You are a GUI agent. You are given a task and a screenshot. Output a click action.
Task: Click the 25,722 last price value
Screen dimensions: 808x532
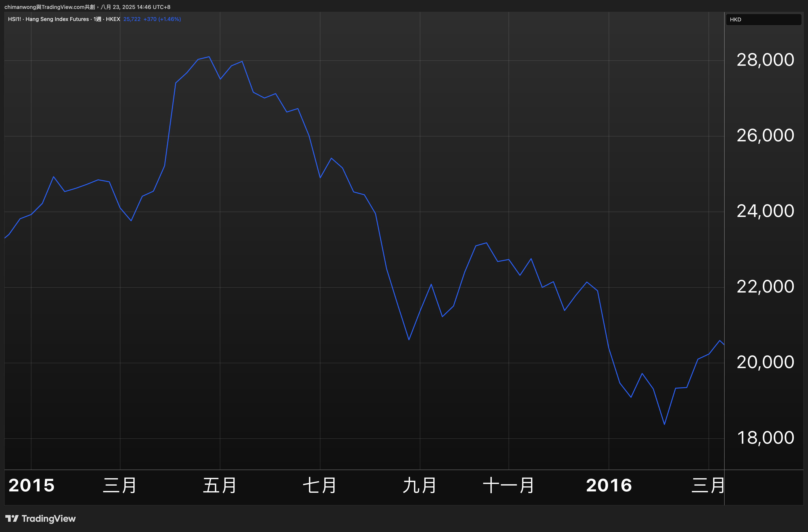tap(132, 19)
